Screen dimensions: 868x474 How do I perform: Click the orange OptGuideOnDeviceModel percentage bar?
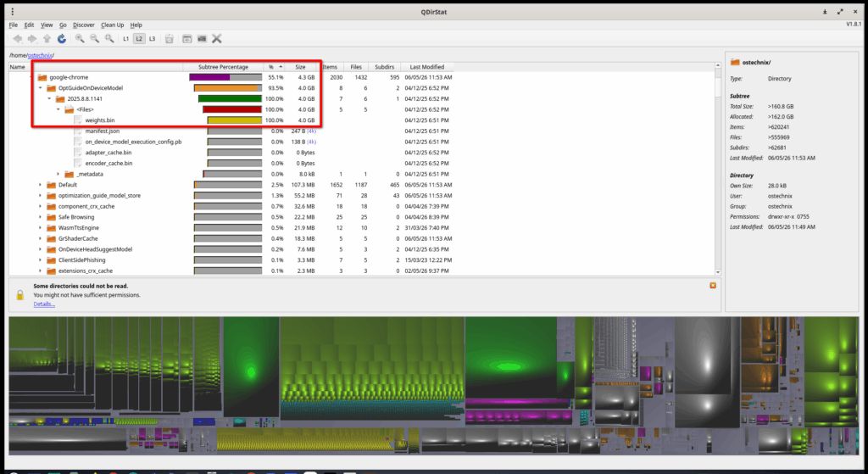click(x=227, y=88)
